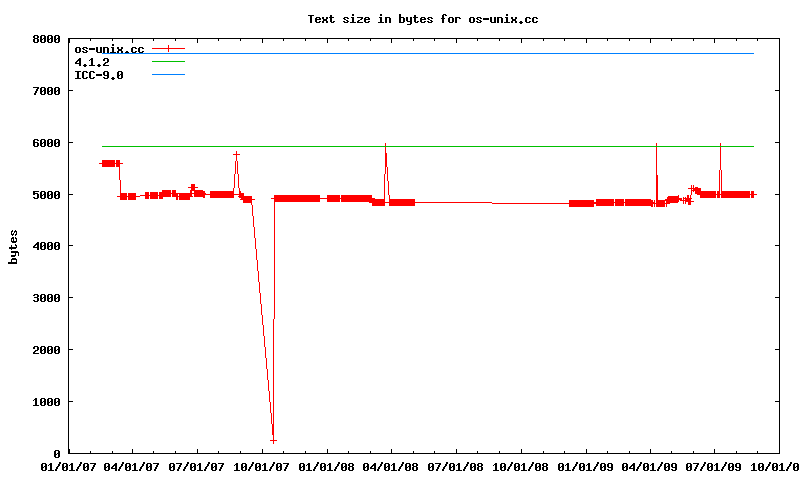Click the red peak marker just before 10/01/07

(236, 154)
